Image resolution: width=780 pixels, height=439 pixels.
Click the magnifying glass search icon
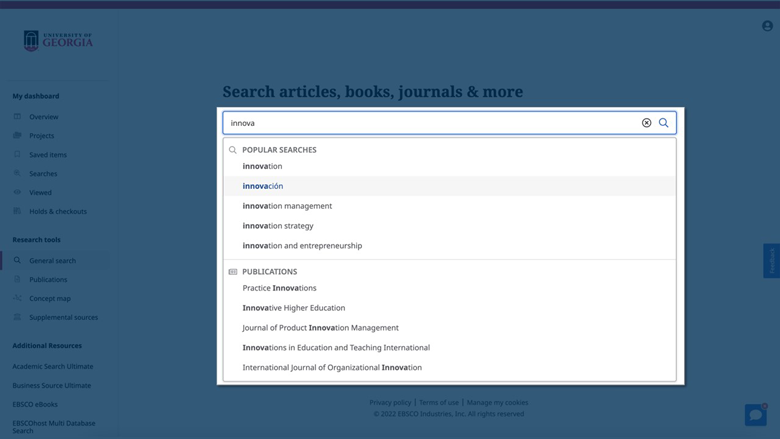click(663, 123)
